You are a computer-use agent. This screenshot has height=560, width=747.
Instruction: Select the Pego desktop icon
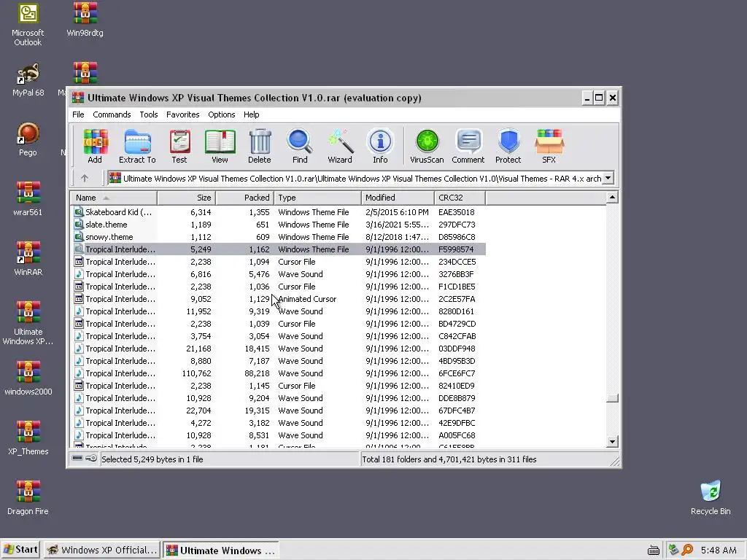[x=28, y=140]
